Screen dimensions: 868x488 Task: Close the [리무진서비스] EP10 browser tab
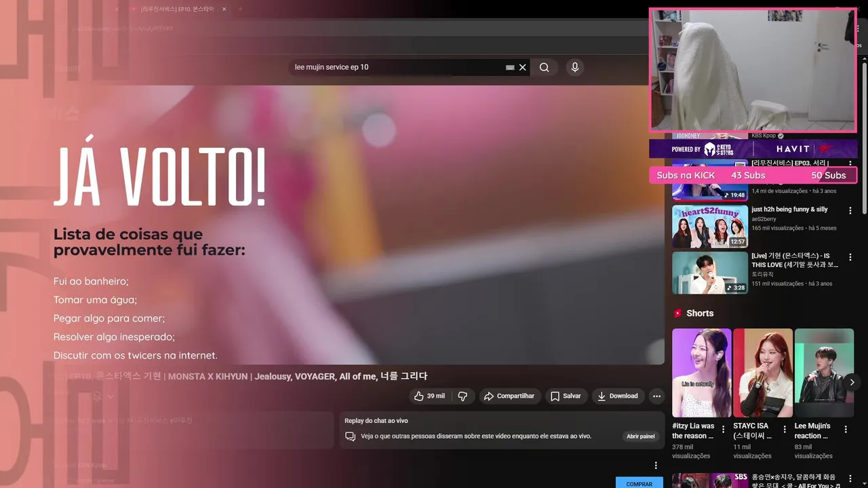tap(224, 9)
